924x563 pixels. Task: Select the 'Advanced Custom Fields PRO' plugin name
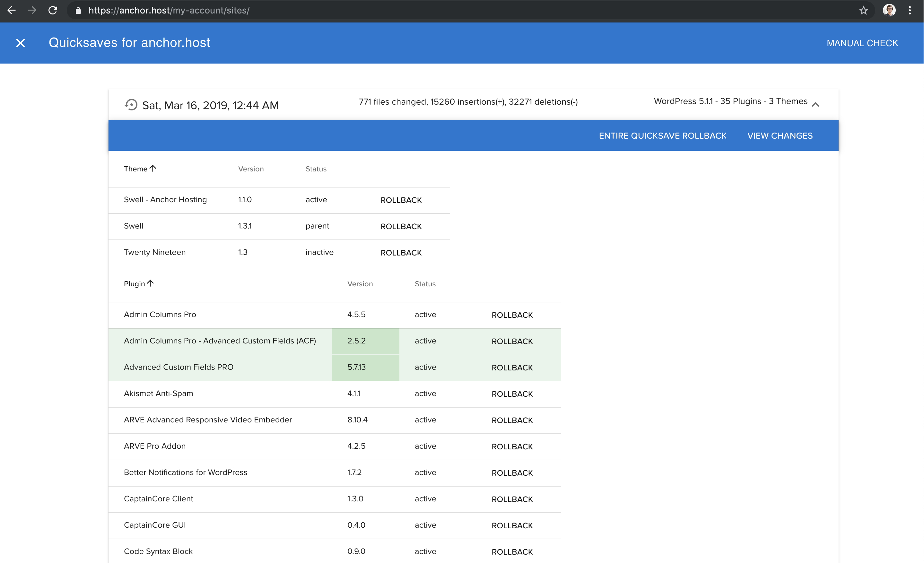[179, 367]
